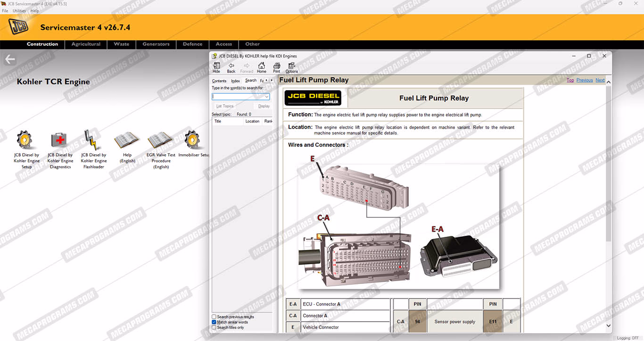
Task: Switch to the Generators tab
Action: pos(156,44)
